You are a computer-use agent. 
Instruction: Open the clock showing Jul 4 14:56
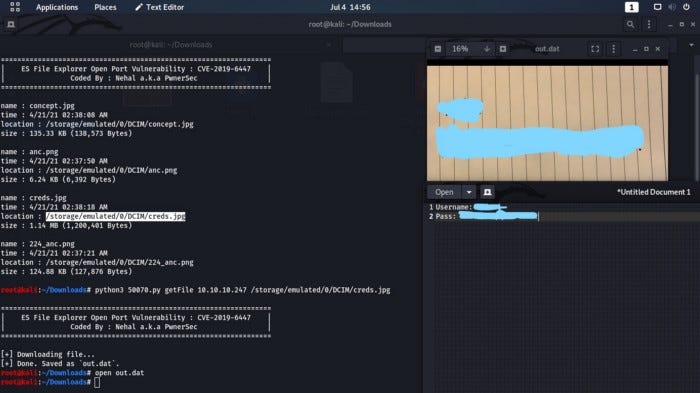[x=350, y=7]
